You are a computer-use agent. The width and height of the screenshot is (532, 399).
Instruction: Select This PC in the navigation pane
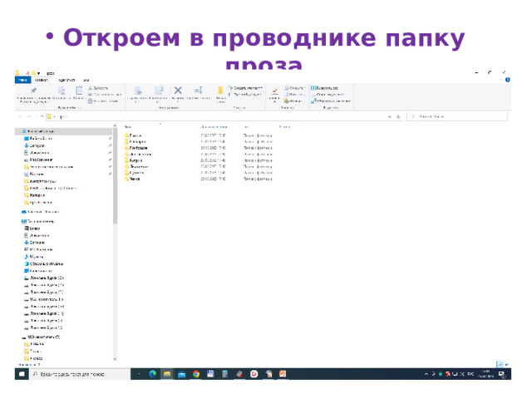(38, 221)
